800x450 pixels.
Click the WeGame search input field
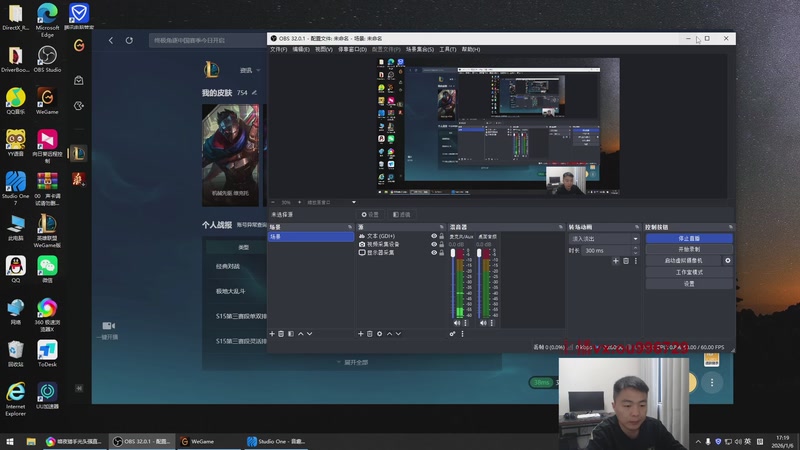pyautogui.click(x=208, y=40)
